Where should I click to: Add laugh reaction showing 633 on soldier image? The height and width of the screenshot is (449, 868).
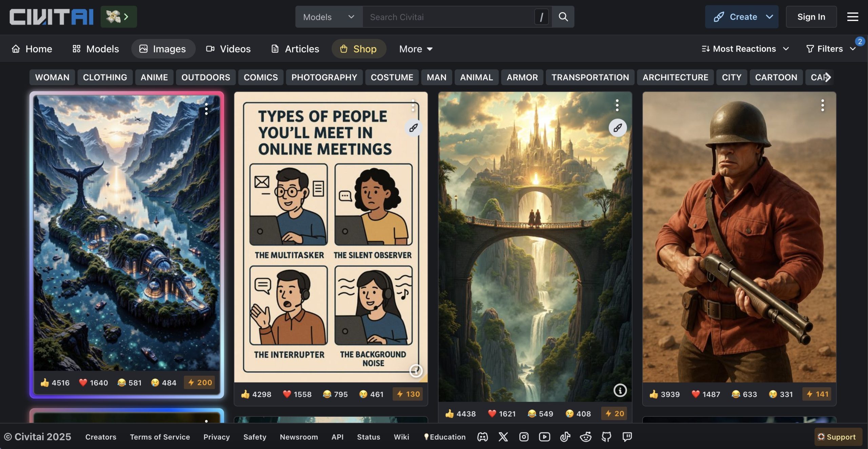click(744, 394)
